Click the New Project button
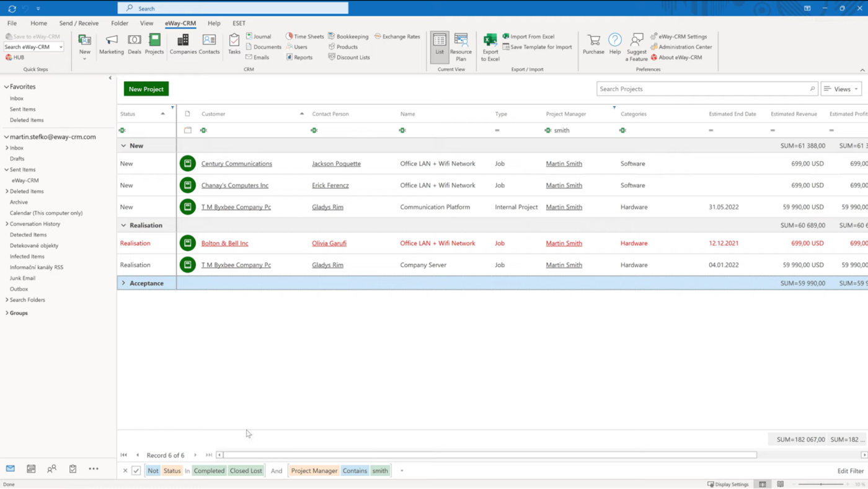 [x=146, y=89]
